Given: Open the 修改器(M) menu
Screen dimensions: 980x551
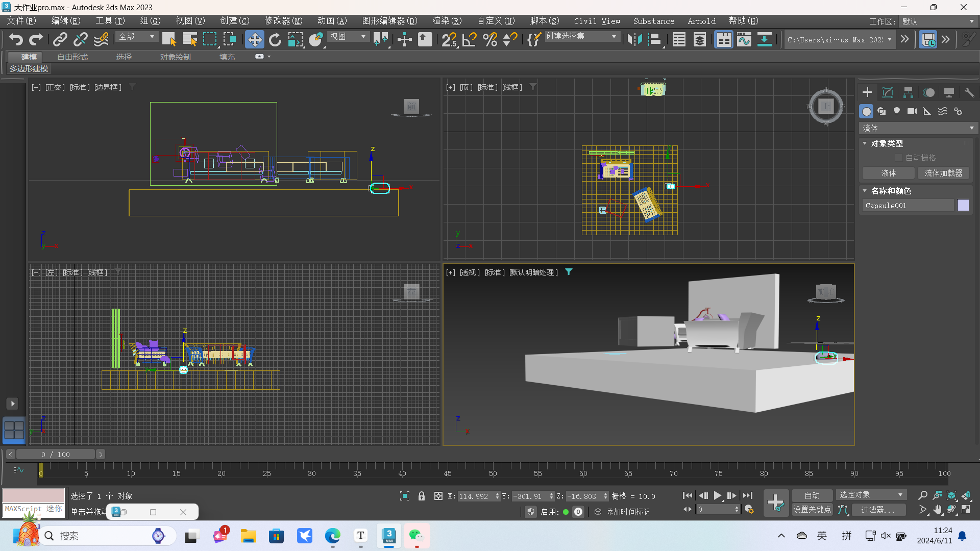Looking at the screenshot, I should coord(283,21).
